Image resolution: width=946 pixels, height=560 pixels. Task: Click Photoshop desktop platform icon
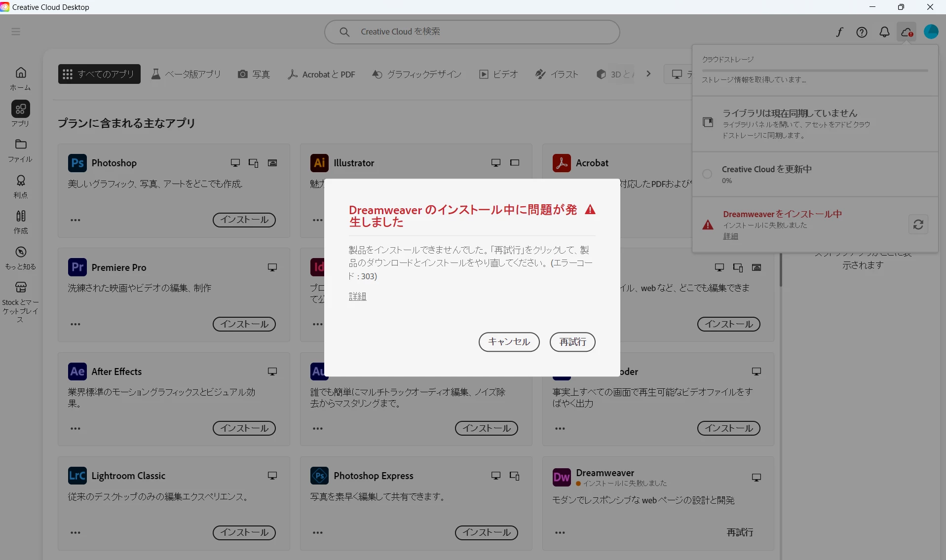click(235, 163)
